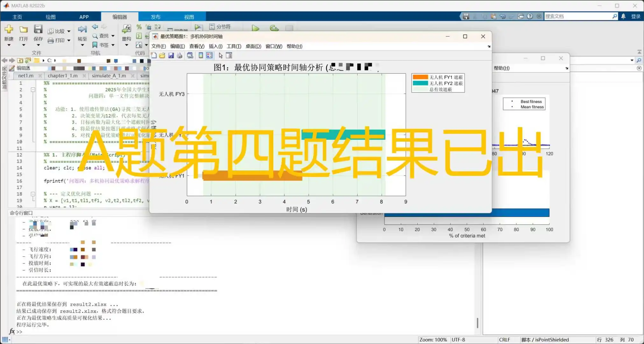644x344 pixels.
Task: Switch to the chapter1_1.m editor tab
Action: [x=62, y=75]
